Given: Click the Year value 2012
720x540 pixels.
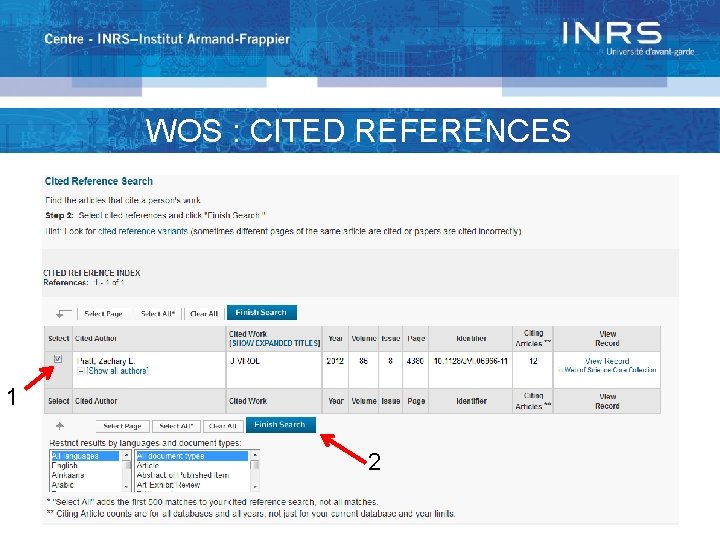Looking at the screenshot, I should (x=335, y=361).
